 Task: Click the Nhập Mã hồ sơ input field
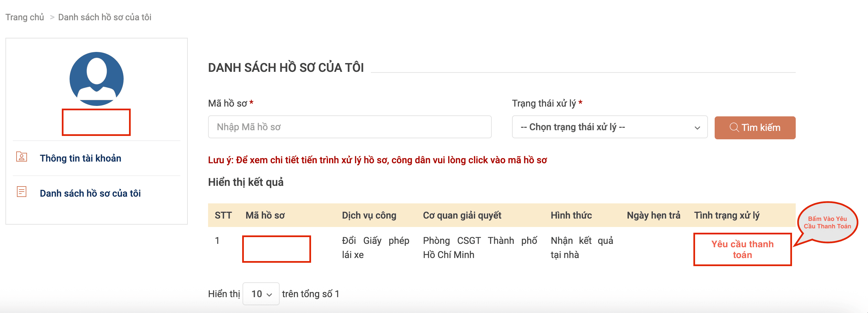click(x=350, y=127)
